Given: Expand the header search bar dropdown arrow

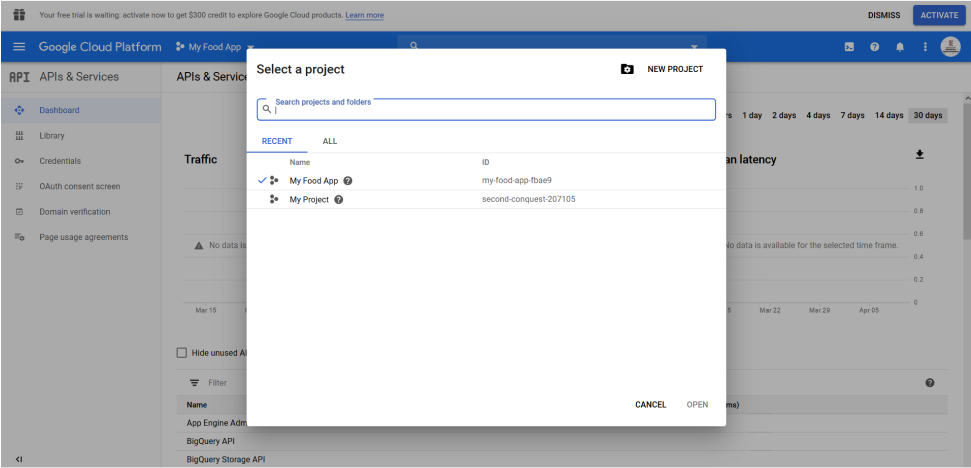Looking at the screenshot, I should pos(694,47).
